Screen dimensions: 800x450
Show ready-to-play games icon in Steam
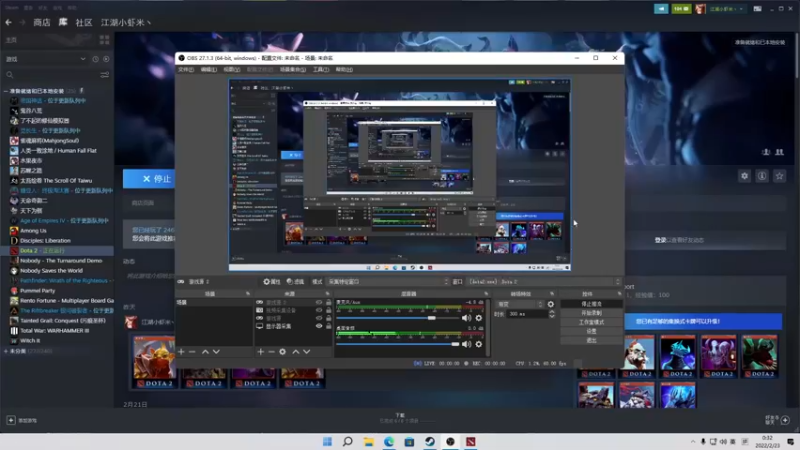[x=106, y=59]
